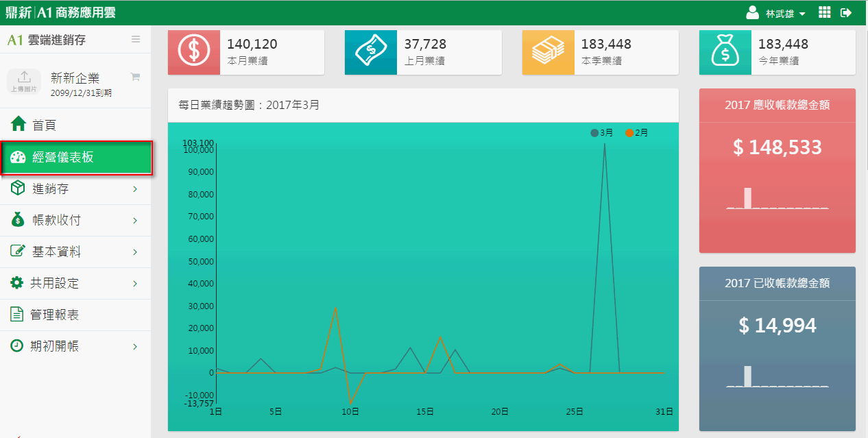The width and height of the screenshot is (868, 438).
Task: Click the teal banknote icon 上月業績
Action: click(371, 52)
